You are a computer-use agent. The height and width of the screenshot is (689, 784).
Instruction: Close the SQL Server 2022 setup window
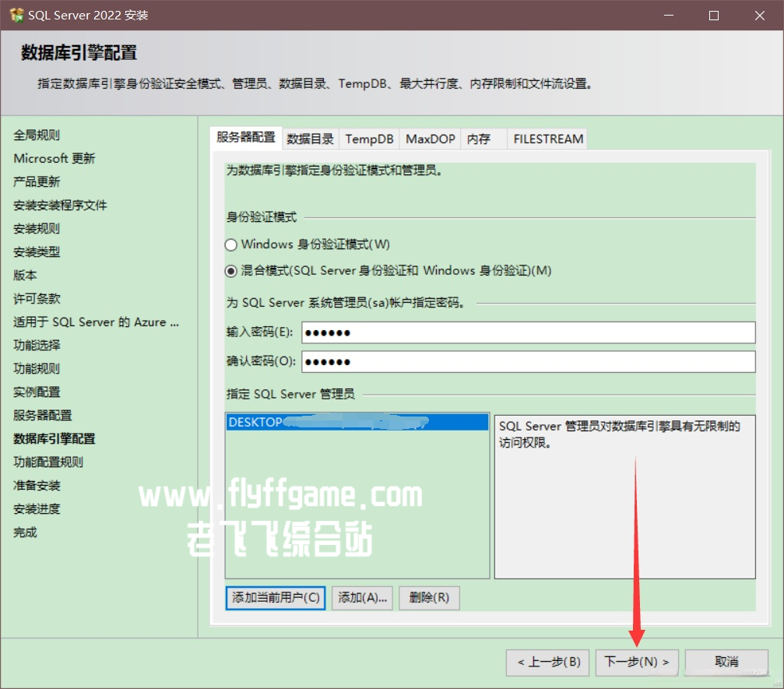760,16
